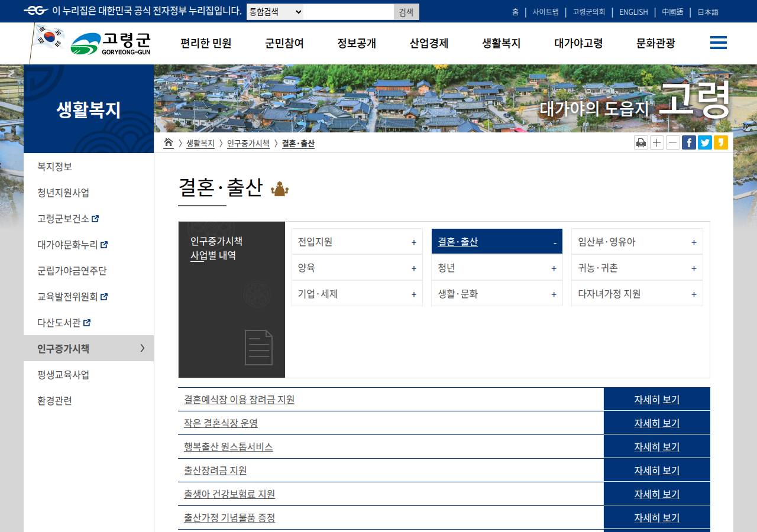The width and height of the screenshot is (757, 532).
Task: Click 생활복지 in the breadcrumb
Action: click(x=200, y=143)
